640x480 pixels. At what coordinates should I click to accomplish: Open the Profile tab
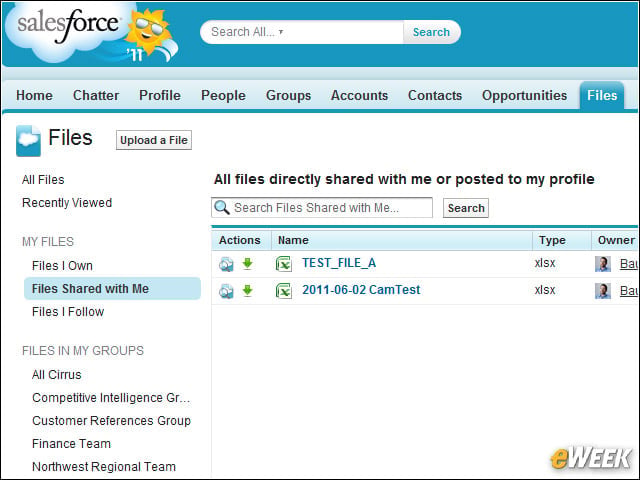click(160, 95)
